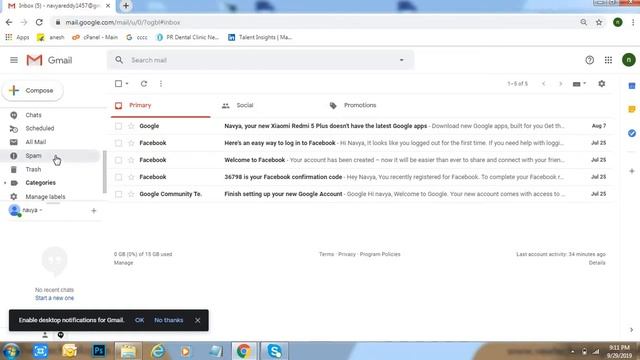Click the browser address bar URL

[x=123, y=22]
